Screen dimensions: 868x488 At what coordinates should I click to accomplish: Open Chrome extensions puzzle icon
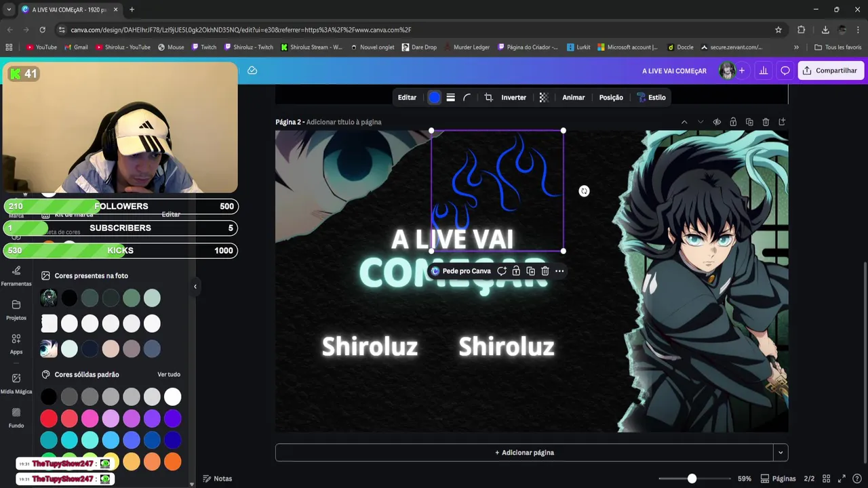[802, 30]
